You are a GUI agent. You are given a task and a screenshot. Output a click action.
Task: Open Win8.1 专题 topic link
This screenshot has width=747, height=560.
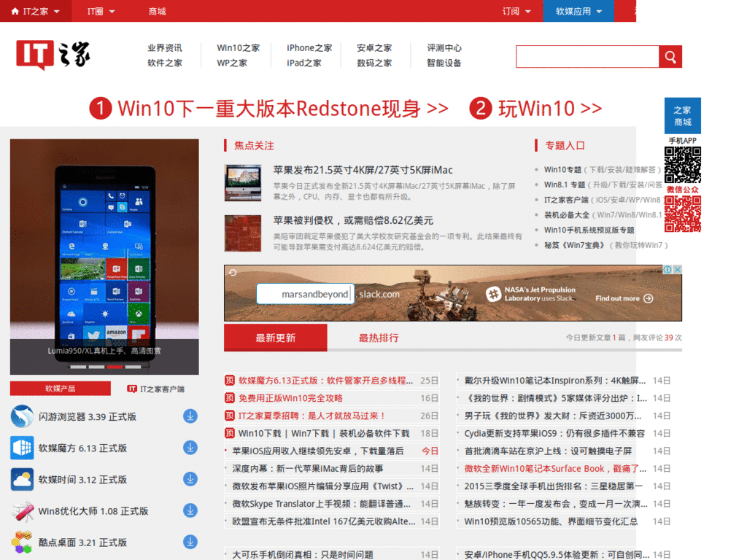coord(565,184)
